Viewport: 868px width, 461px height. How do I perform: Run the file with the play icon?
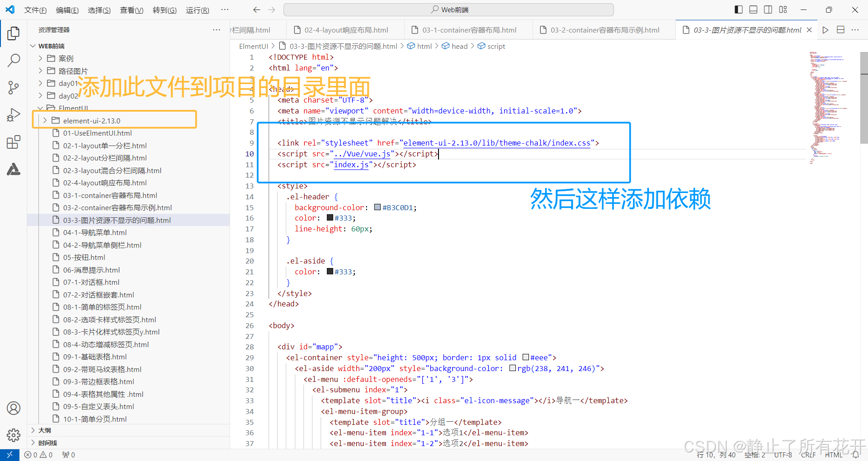click(826, 30)
